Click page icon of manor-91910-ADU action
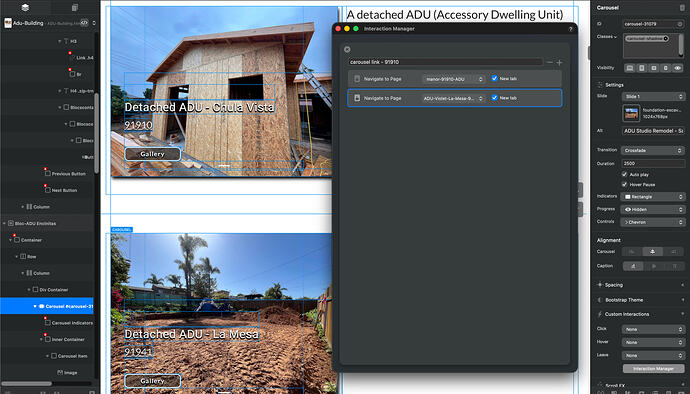 357,79
